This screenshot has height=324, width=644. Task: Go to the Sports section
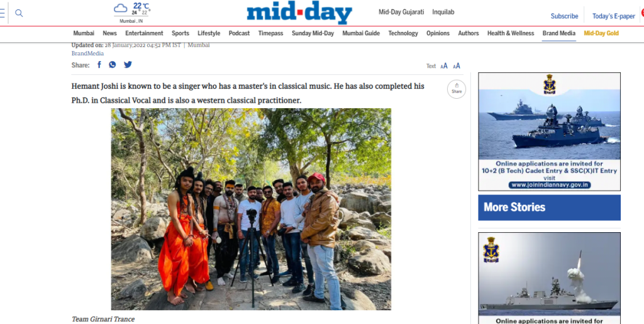point(180,33)
